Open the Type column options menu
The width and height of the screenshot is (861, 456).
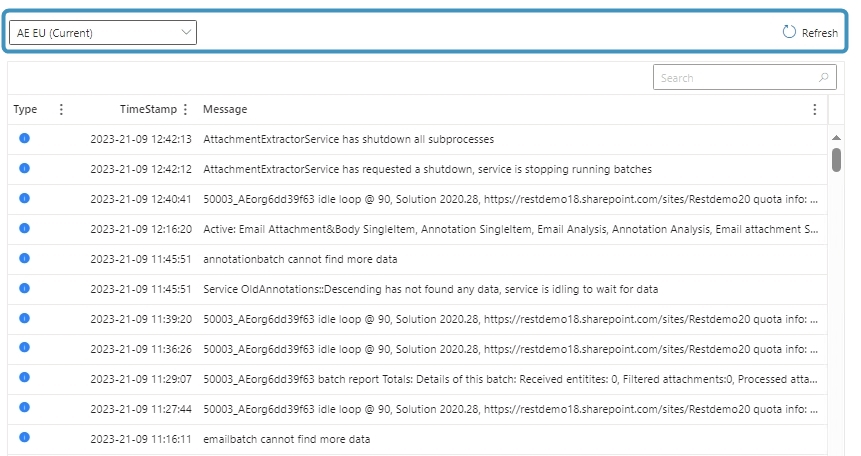click(61, 109)
